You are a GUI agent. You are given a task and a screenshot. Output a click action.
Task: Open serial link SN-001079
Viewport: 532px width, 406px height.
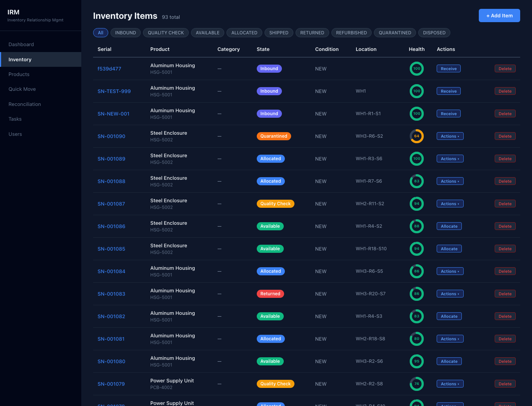(111, 384)
